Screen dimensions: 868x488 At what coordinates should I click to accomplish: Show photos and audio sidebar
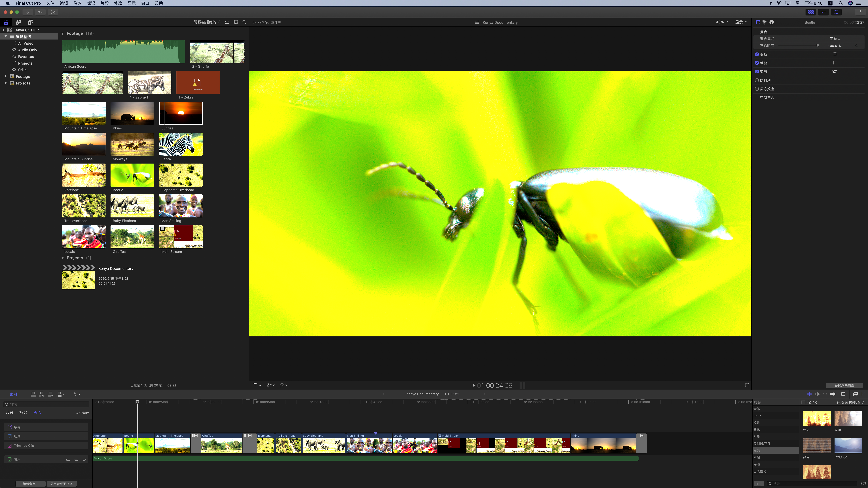18,22
